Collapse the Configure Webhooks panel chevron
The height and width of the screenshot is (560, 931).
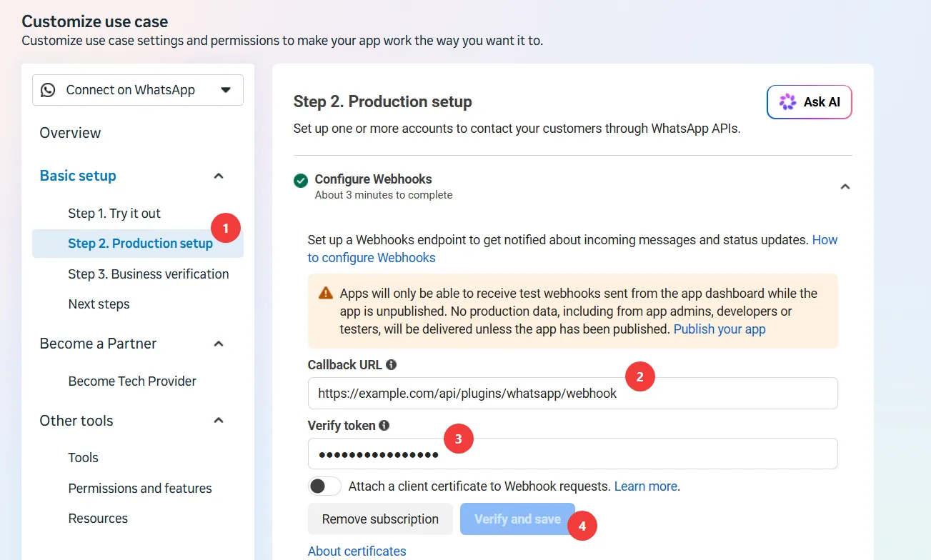845,186
